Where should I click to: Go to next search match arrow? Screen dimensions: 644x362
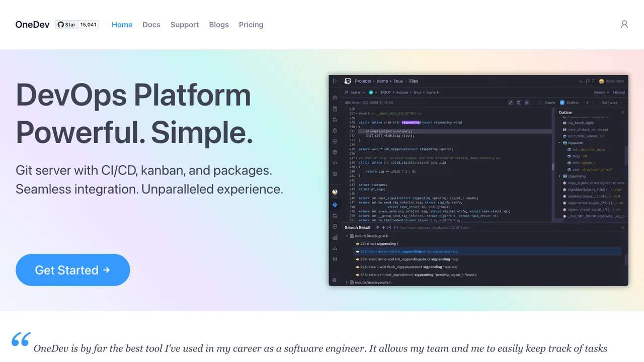(x=383, y=228)
